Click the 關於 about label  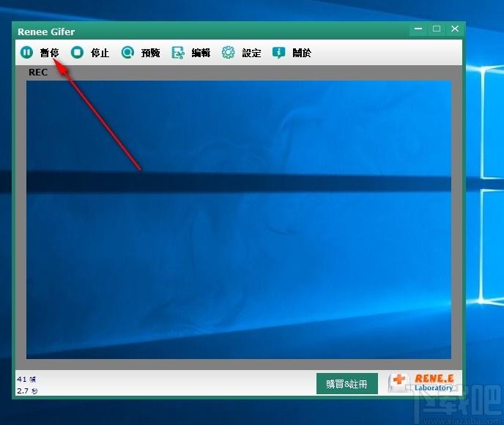302,53
